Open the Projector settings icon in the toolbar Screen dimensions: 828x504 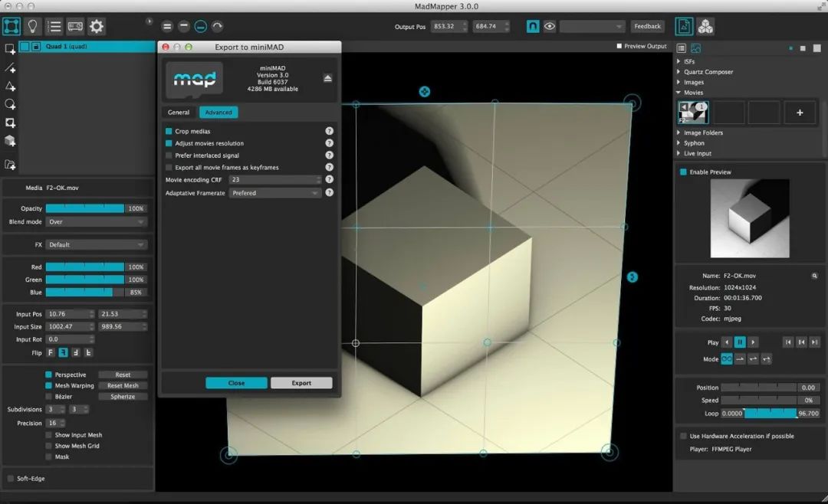tap(74, 26)
